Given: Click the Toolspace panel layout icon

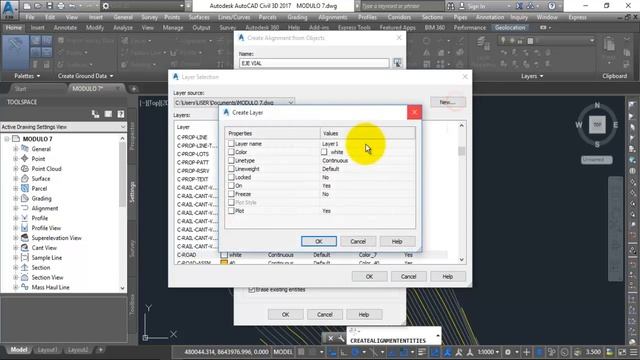Looking at the screenshot, I should [x=108, y=114].
